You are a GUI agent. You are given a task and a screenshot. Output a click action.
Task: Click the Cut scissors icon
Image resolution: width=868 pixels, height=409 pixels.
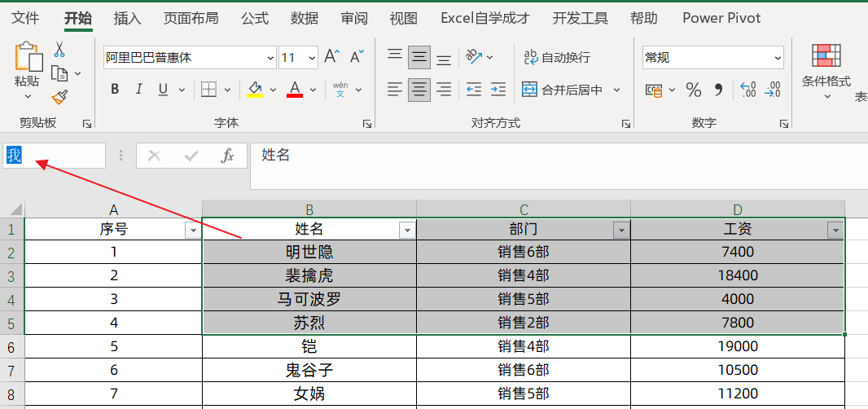tap(59, 50)
